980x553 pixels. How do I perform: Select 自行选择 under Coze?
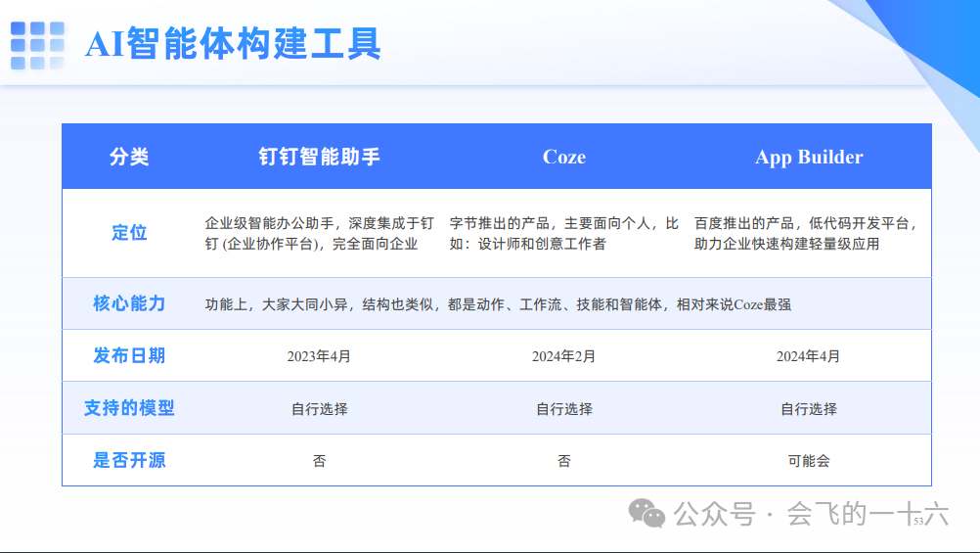click(564, 409)
